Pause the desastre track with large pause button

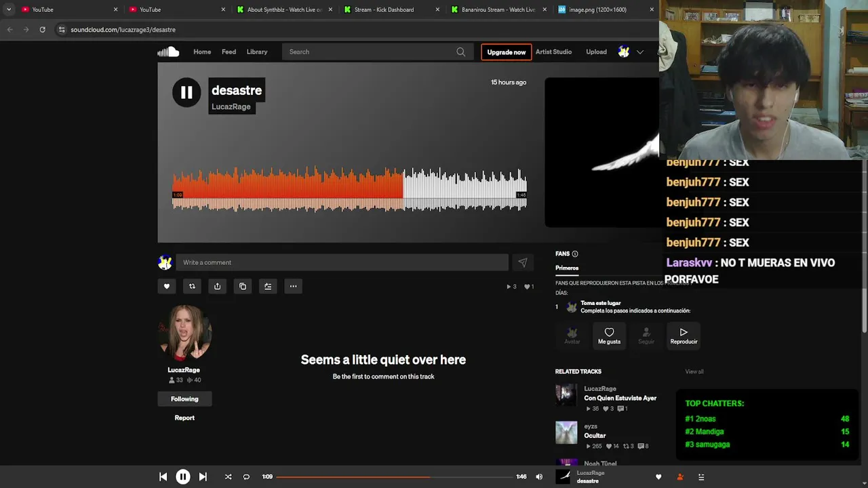click(186, 93)
